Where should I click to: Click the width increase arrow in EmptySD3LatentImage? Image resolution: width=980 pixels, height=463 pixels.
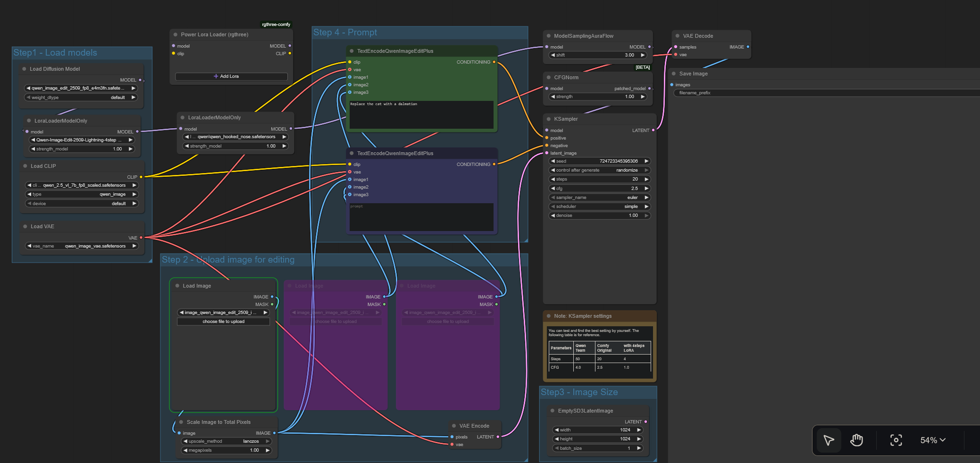(639, 430)
